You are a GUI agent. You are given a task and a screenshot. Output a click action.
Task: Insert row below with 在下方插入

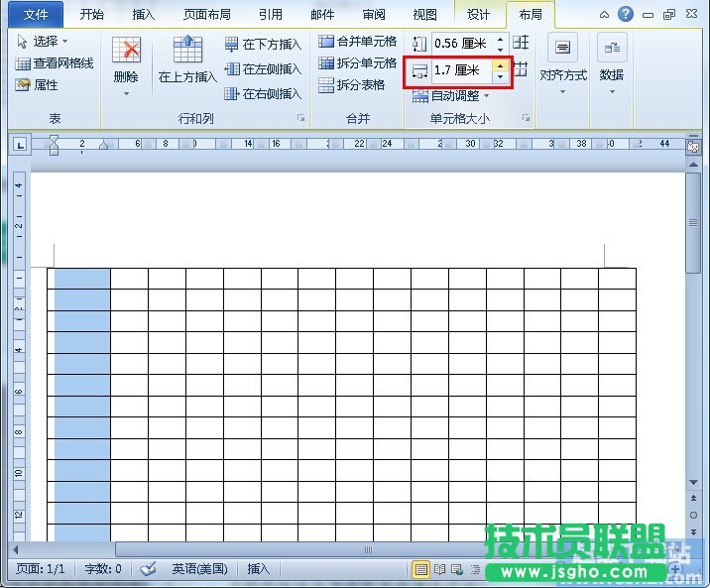262,45
